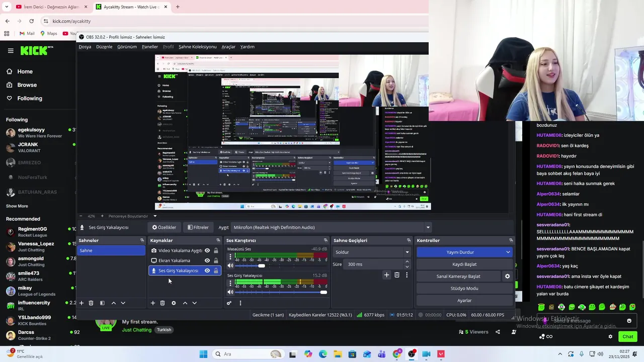Viewport: 644px width, 362px height.
Task: Open Paneller menu in OBS
Action: 150,47
